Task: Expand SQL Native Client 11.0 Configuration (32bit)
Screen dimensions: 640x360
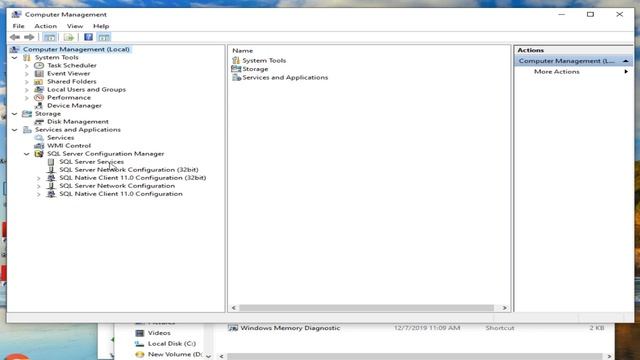Action: [x=39, y=178]
